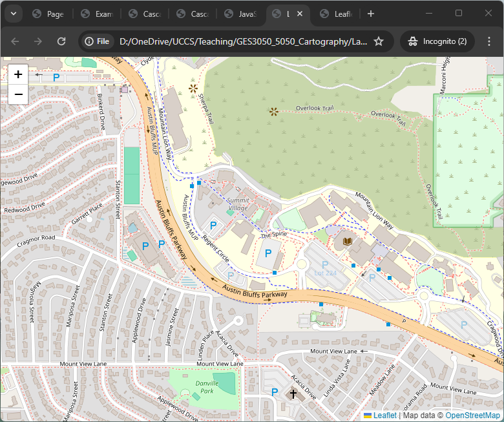The image size is (504, 422).
Task: Click the parking icon below The Spine
Action: (268, 253)
